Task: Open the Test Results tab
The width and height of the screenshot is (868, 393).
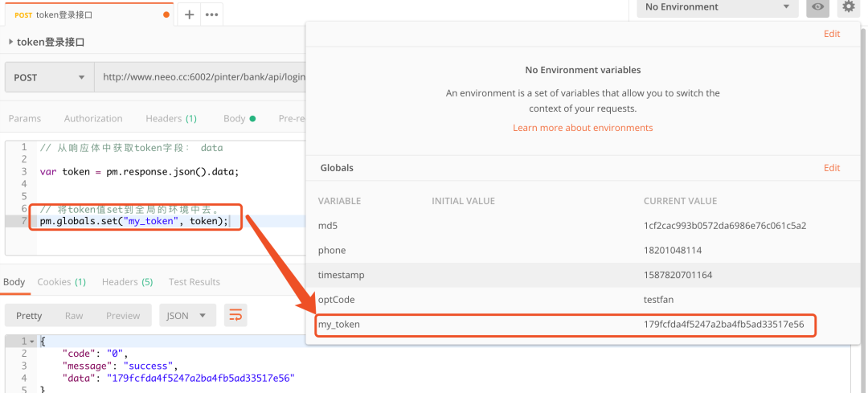Action: [194, 282]
